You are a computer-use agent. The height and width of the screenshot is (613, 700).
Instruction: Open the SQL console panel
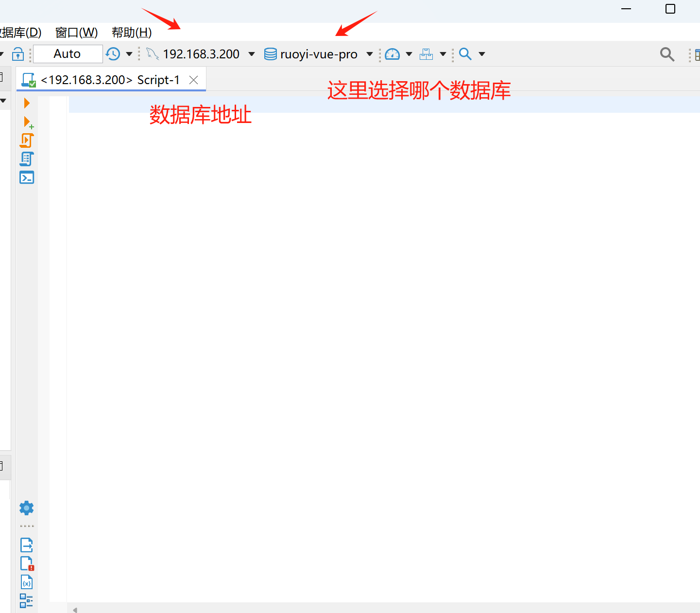click(27, 177)
